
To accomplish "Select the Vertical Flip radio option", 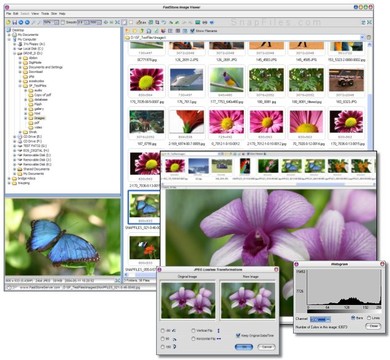I will (193, 330).
